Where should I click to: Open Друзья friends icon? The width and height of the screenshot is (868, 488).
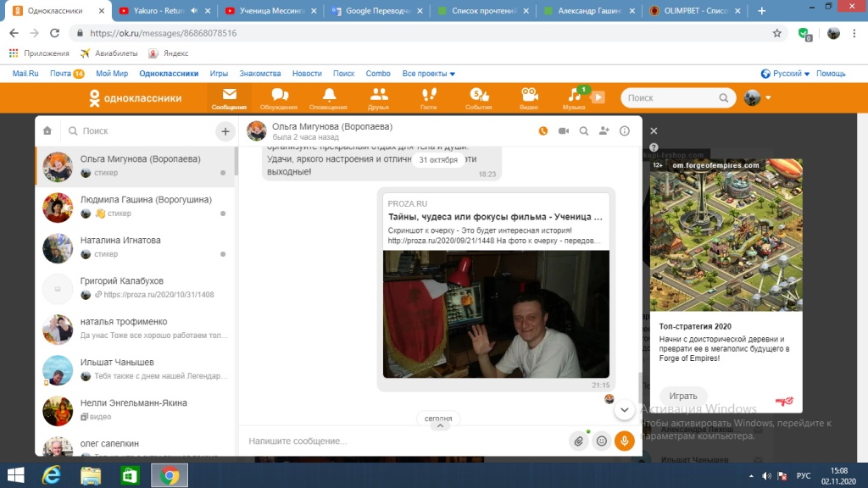379,98
